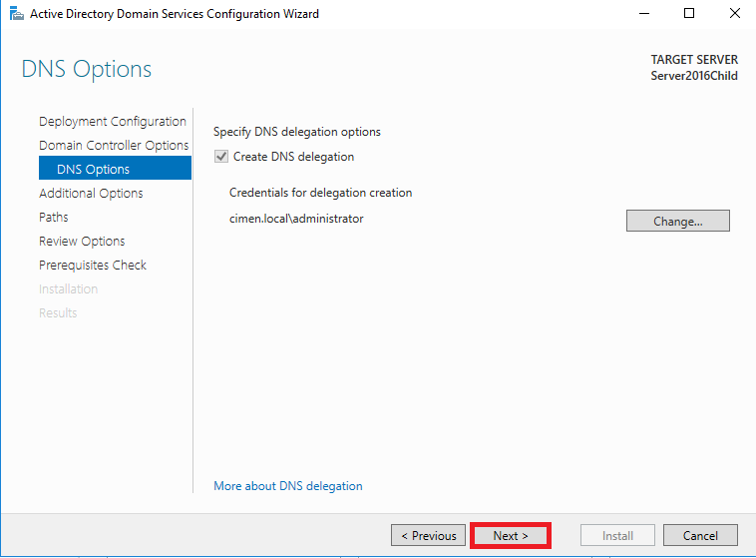
Task: Toggle the Create DNS delegation checkbox
Action: click(221, 157)
